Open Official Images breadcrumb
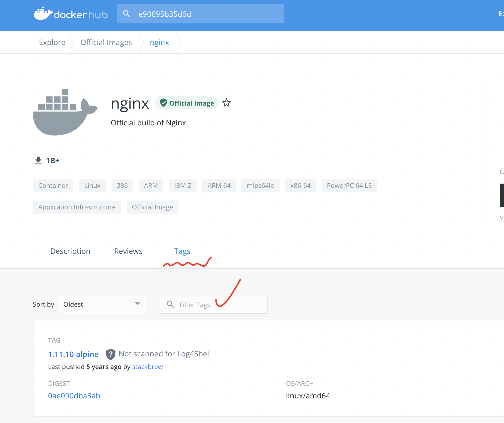This screenshot has width=504, height=423. 106,42
